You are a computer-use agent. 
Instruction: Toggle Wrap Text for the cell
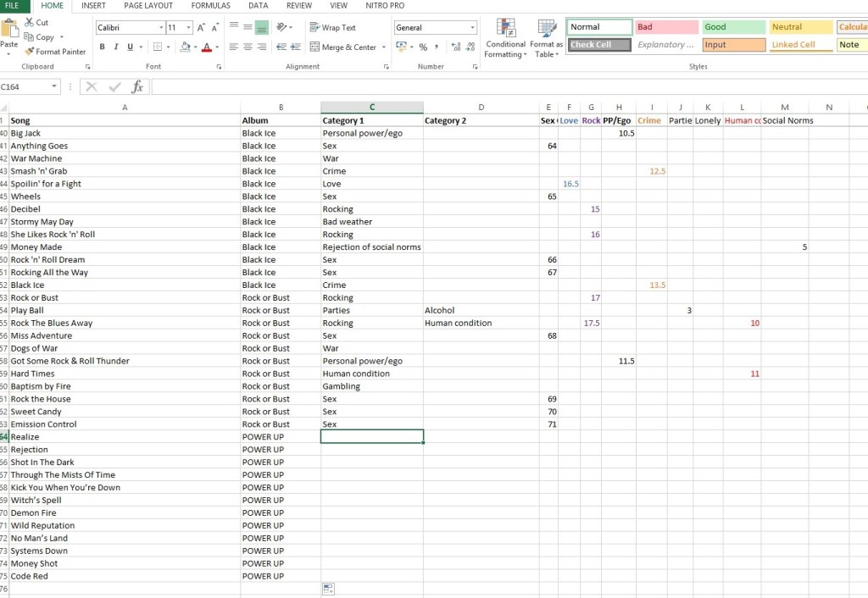point(332,28)
